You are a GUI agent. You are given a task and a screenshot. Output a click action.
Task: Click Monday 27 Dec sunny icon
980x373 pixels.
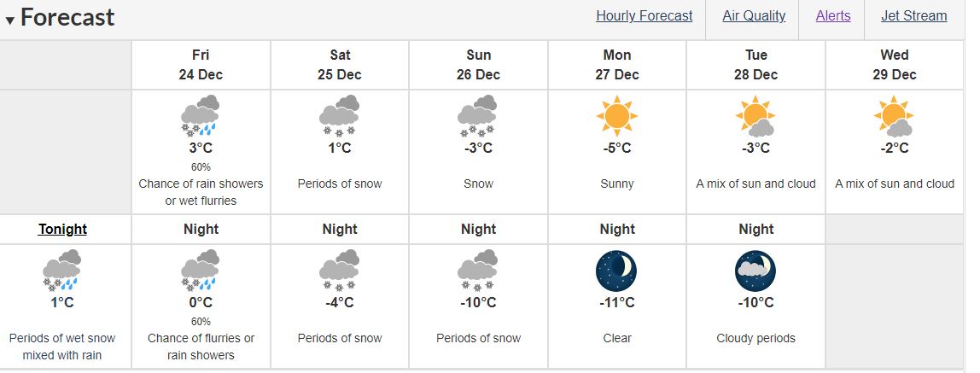[617, 115]
